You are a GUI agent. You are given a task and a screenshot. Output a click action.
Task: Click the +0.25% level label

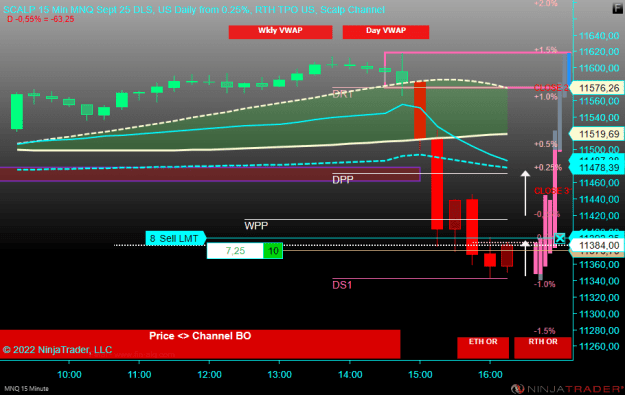[x=548, y=167]
